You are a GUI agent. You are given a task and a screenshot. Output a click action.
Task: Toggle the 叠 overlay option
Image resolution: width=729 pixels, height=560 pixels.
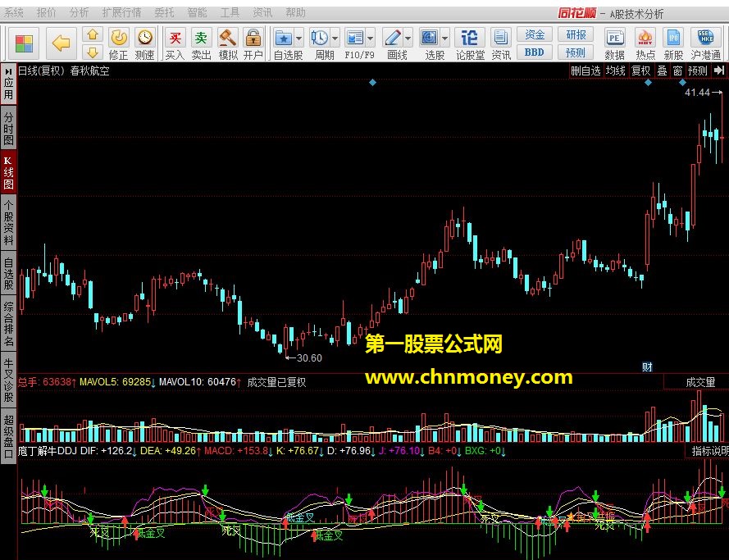point(662,71)
